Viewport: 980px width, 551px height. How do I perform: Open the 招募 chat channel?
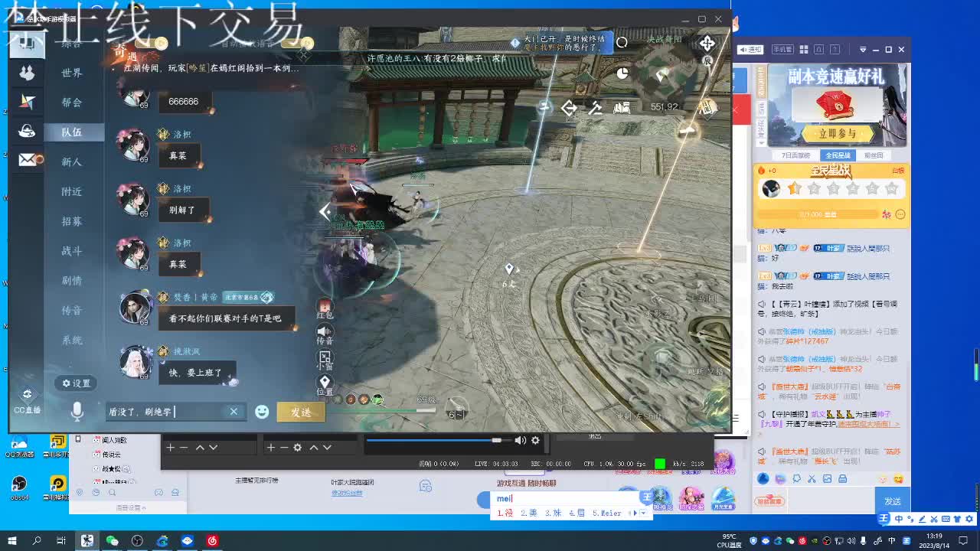click(x=72, y=222)
